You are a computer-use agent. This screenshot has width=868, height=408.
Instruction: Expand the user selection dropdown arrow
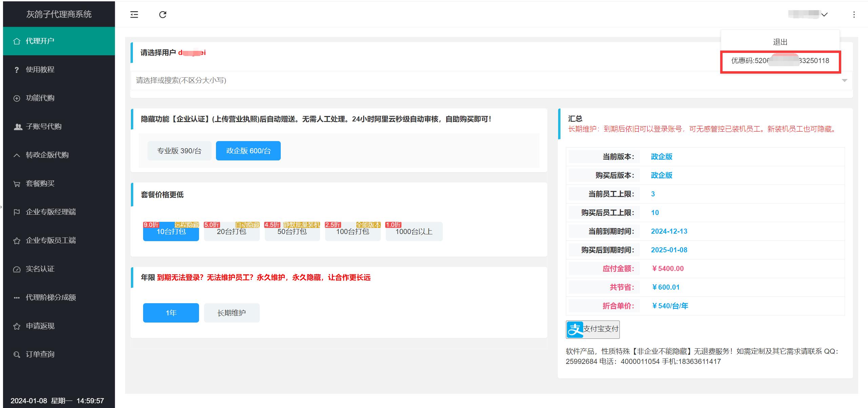844,80
